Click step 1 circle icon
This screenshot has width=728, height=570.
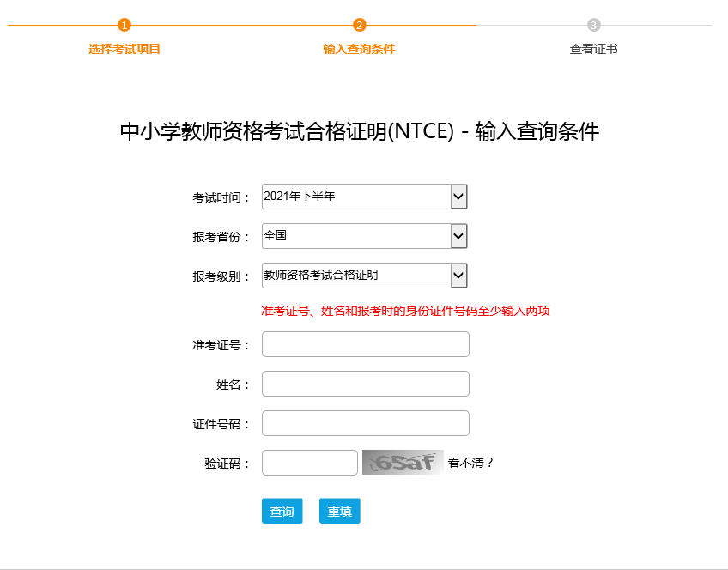point(124,25)
